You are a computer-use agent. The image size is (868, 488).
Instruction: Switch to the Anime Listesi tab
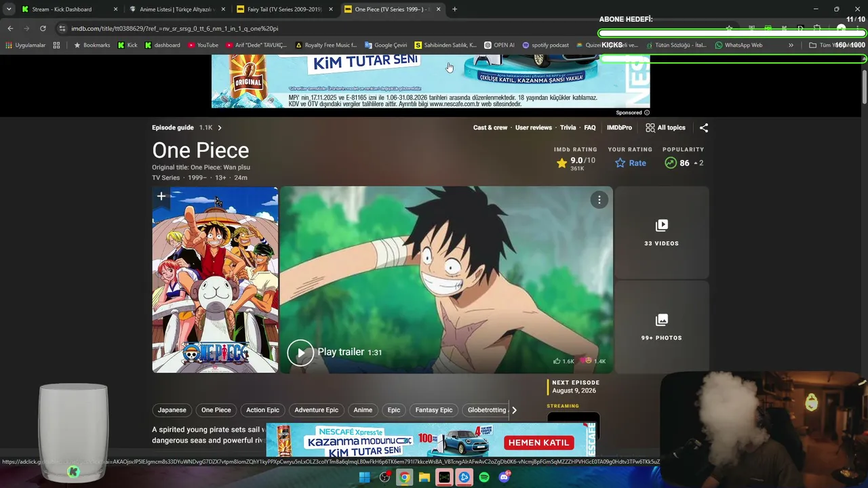click(x=178, y=9)
